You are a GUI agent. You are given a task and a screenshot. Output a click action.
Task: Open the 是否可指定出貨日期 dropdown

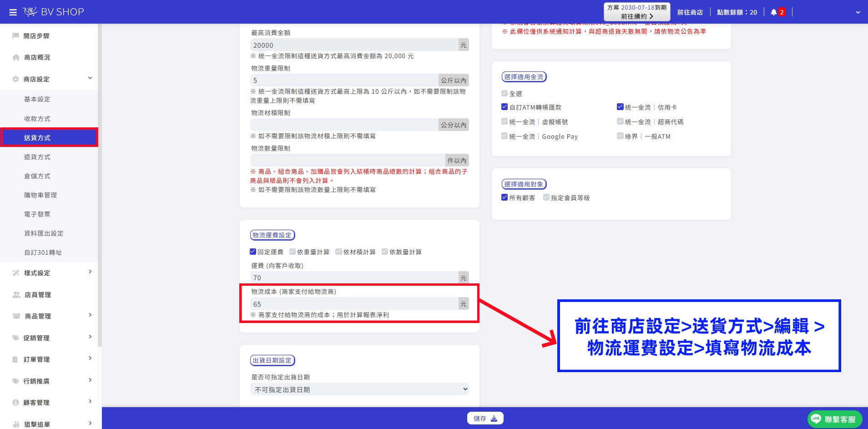(x=359, y=389)
